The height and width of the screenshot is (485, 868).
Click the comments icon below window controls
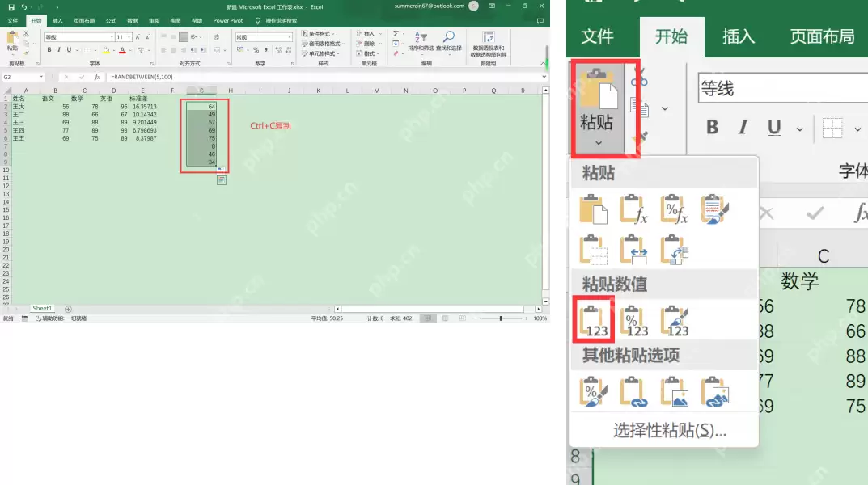[540, 21]
